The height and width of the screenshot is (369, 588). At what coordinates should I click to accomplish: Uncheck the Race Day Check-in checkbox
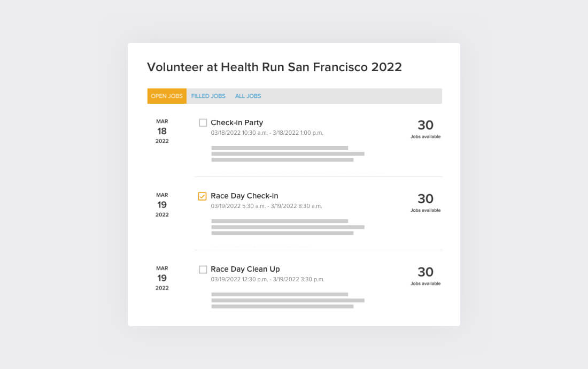click(x=203, y=196)
